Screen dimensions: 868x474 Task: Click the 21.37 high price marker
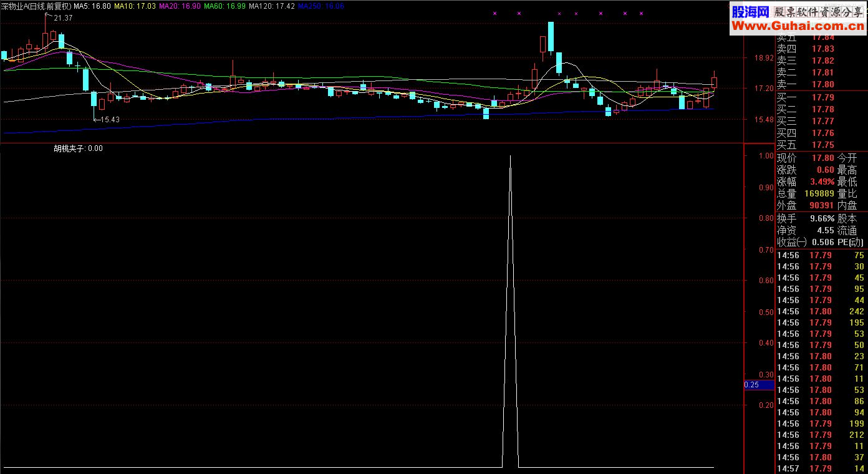63,18
